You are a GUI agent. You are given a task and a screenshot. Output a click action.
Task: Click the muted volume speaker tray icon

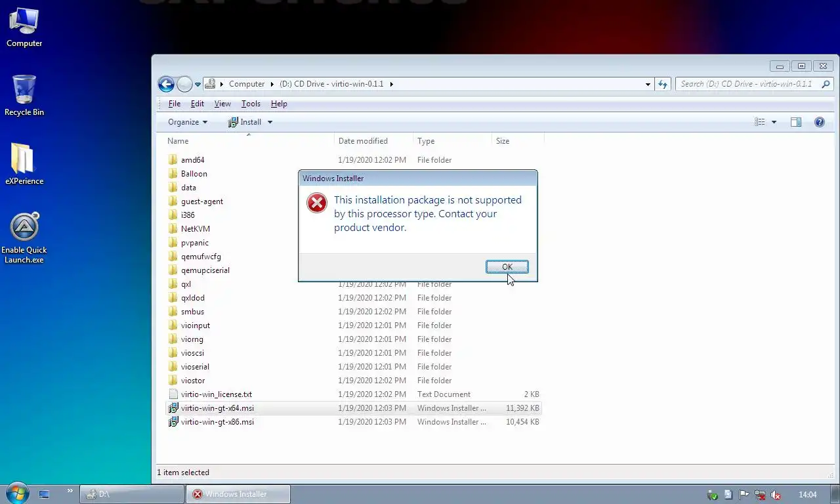point(776,495)
